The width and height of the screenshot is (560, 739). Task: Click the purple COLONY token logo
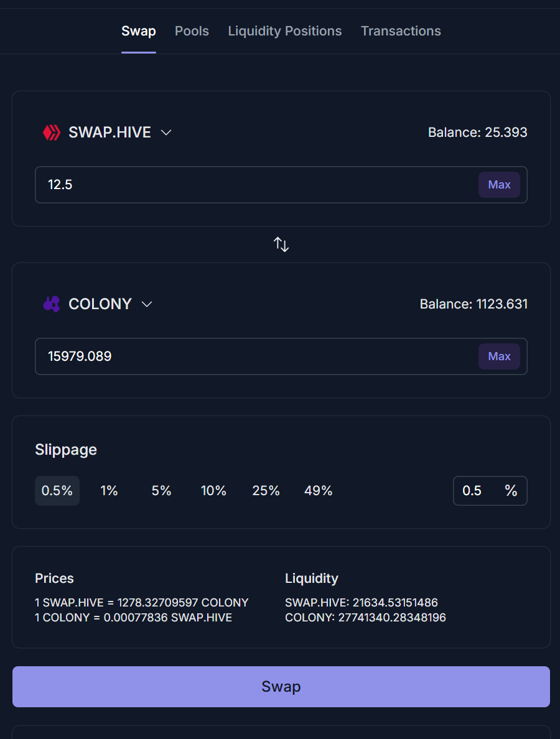(x=51, y=304)
